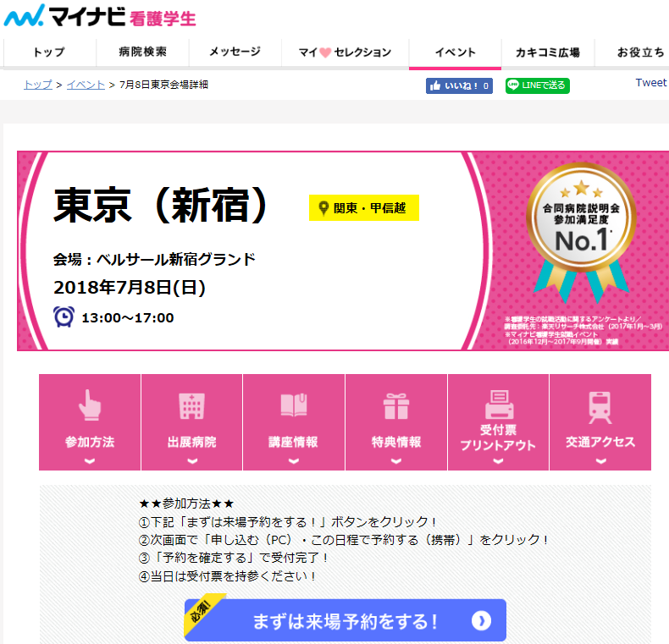Open the hospital building 出展病院 icon
The width and height of the screenshot is (669, 644).
(x=191, y=406)
